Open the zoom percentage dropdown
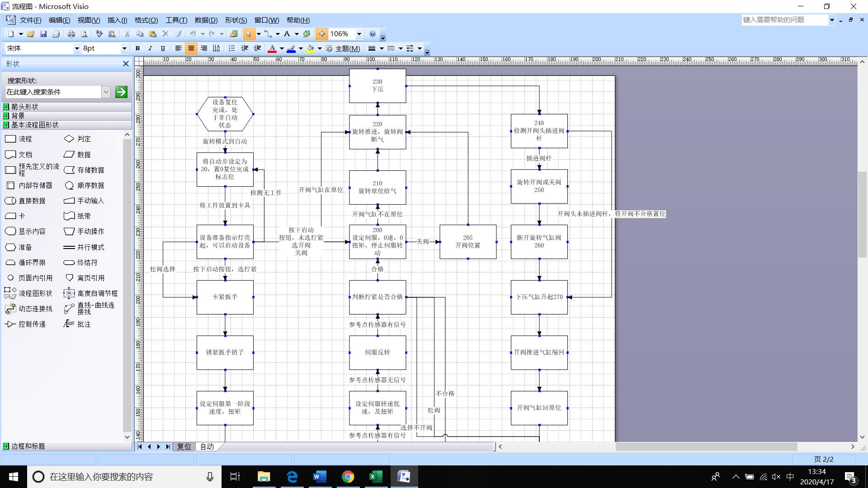Image resolution: width=868 pixels, height=488 pixels. [359, 34]
